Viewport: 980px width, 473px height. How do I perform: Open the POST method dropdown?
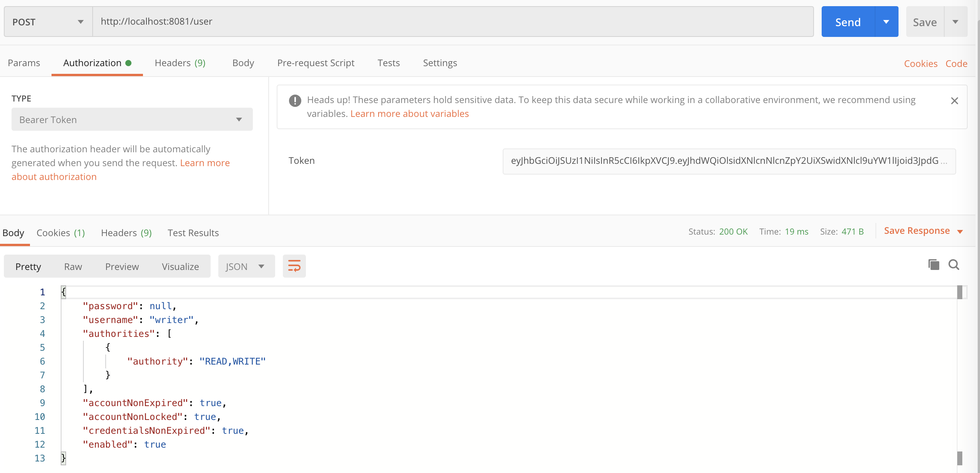click(48, 22)
